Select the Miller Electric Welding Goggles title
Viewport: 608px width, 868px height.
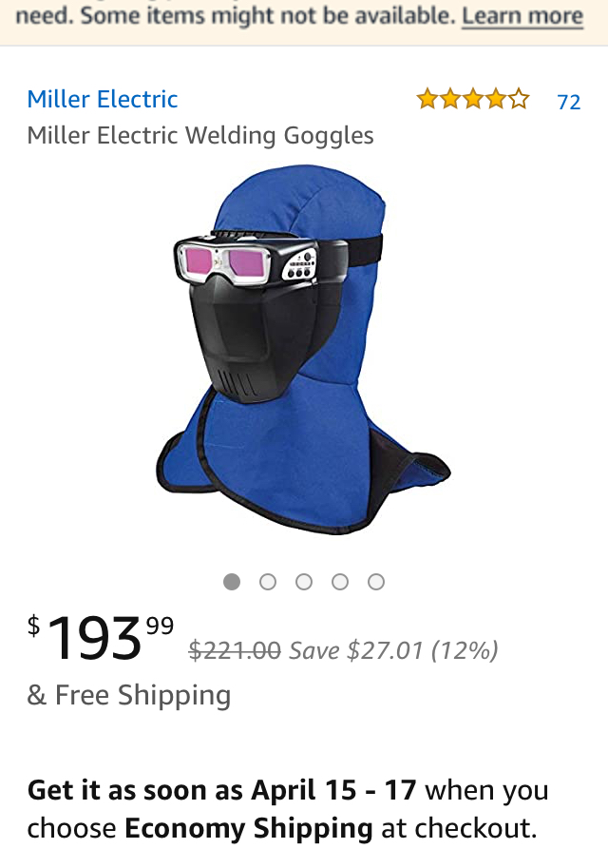point(200,136)
